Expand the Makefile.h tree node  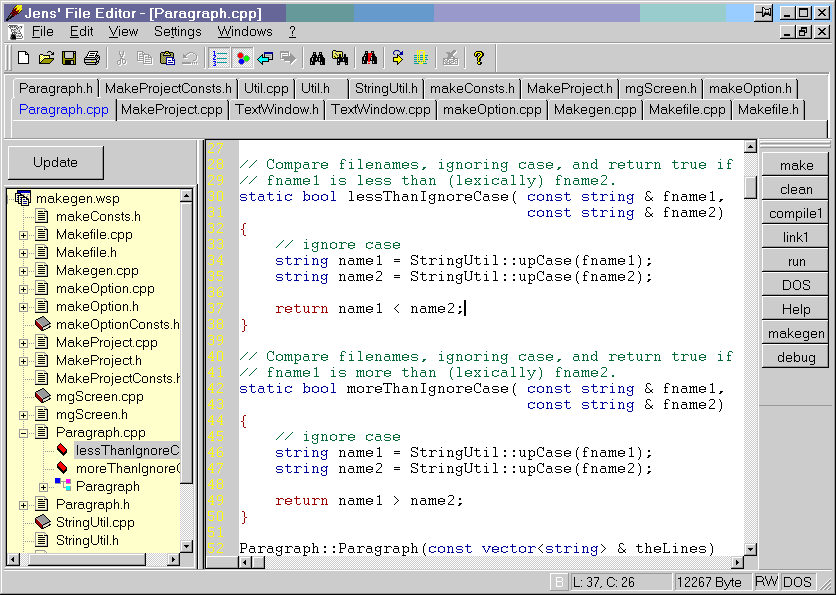[x=23, y=253]
